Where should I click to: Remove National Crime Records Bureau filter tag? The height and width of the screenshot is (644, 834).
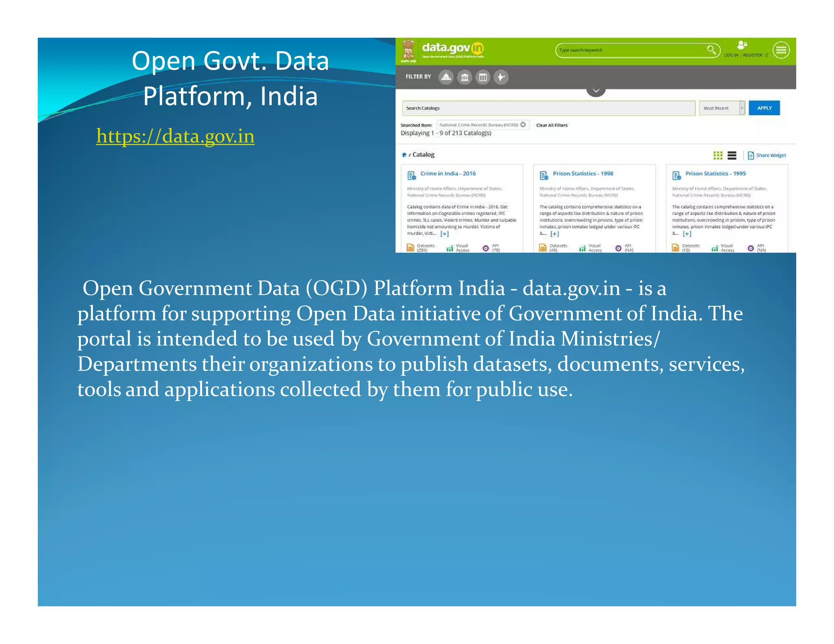(x=523, y=125)
